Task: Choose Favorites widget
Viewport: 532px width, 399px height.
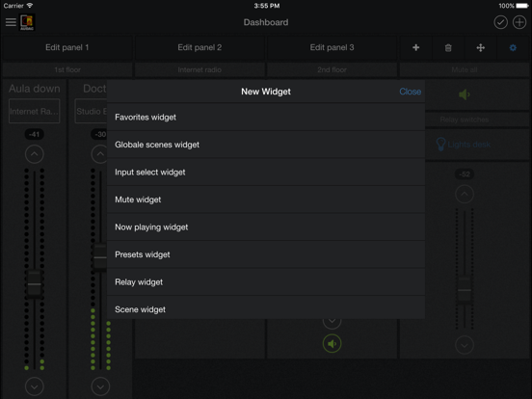Action: pyautogui.click(x=266, y=117)
